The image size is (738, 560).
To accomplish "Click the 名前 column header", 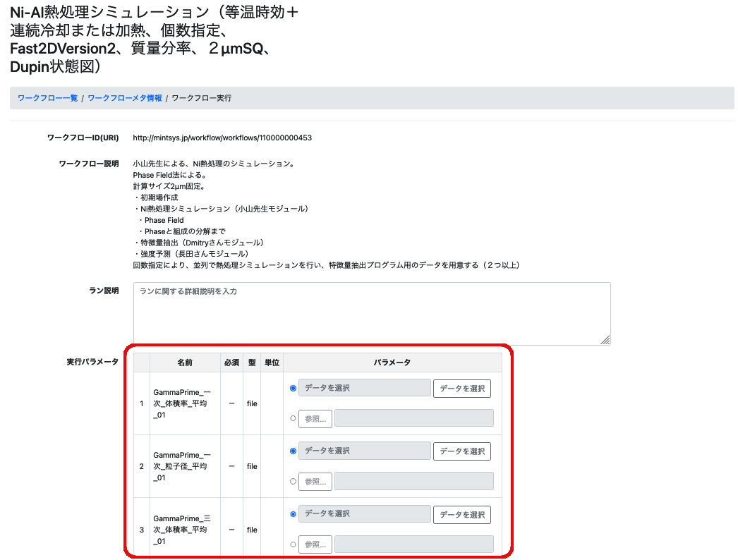I will pyautogui.click(x=185, y=363).
